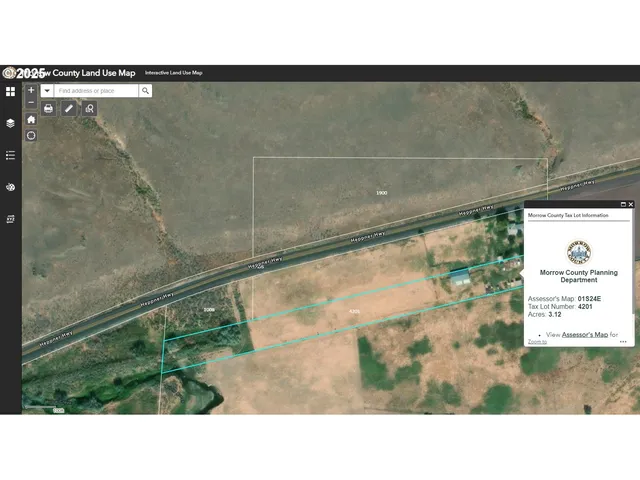The image size is (640, 480).
Task: Zoom in on the map
Action: (31, 90)
